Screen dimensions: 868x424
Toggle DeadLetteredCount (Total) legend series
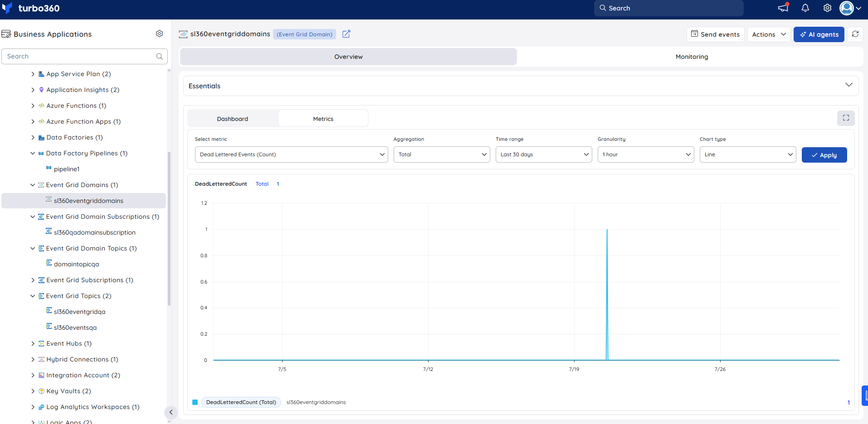point(241,402)
